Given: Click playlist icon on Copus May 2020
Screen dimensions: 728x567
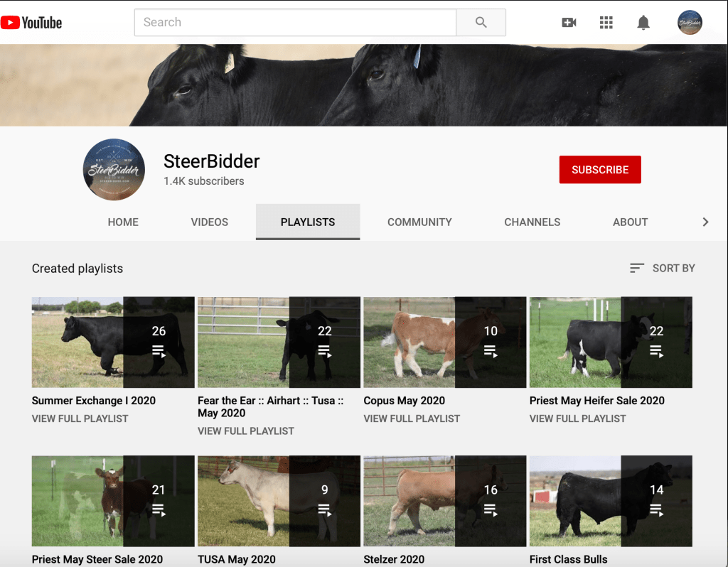Looking at the screenshot, I should coord(490,350).
